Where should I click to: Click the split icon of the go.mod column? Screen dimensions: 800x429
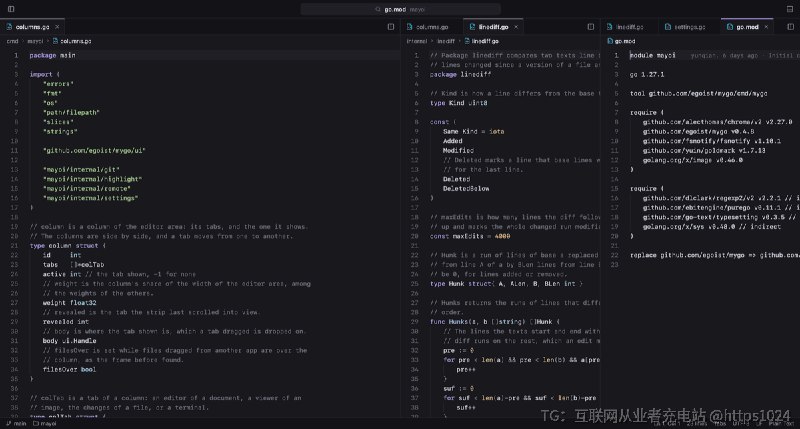pos(790,27)
